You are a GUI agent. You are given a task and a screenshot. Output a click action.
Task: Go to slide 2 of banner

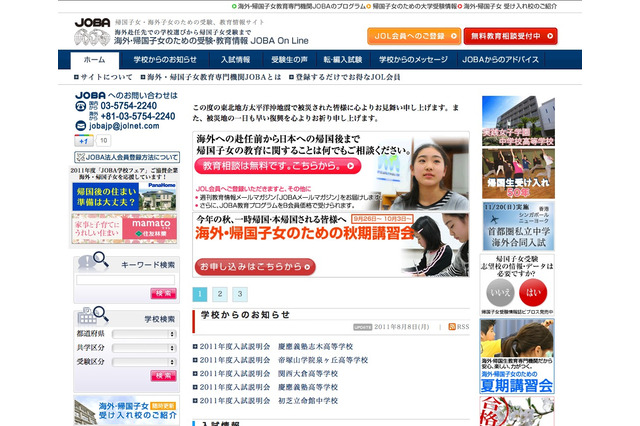coord(220,294)
